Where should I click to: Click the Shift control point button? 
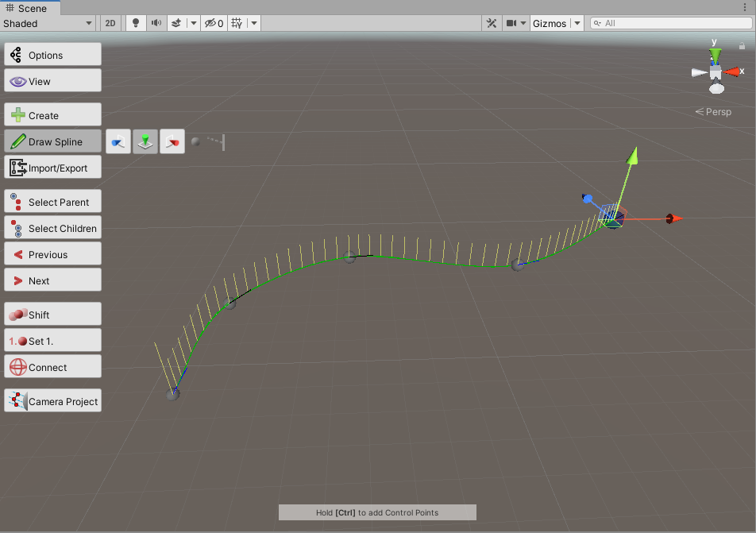click(52, 314)
